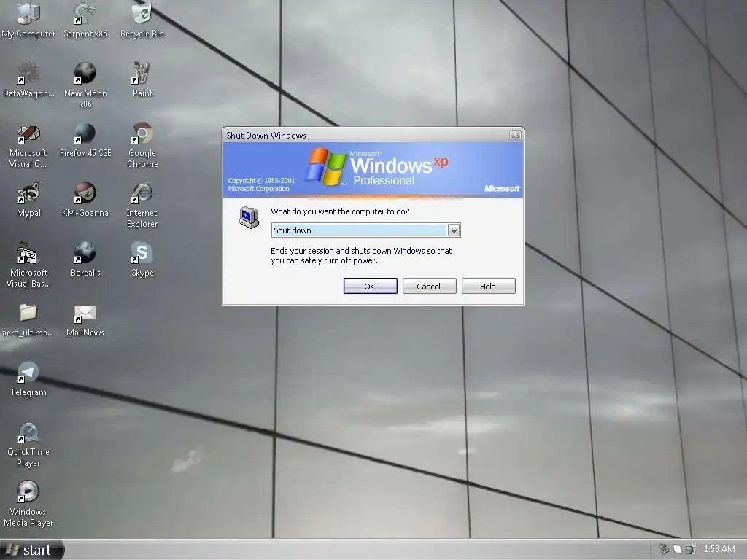The height and width of the screenshot is (560, 747).
Task: Open the Shut down action dropdown arrow
Action: click(x=454, y=230)
